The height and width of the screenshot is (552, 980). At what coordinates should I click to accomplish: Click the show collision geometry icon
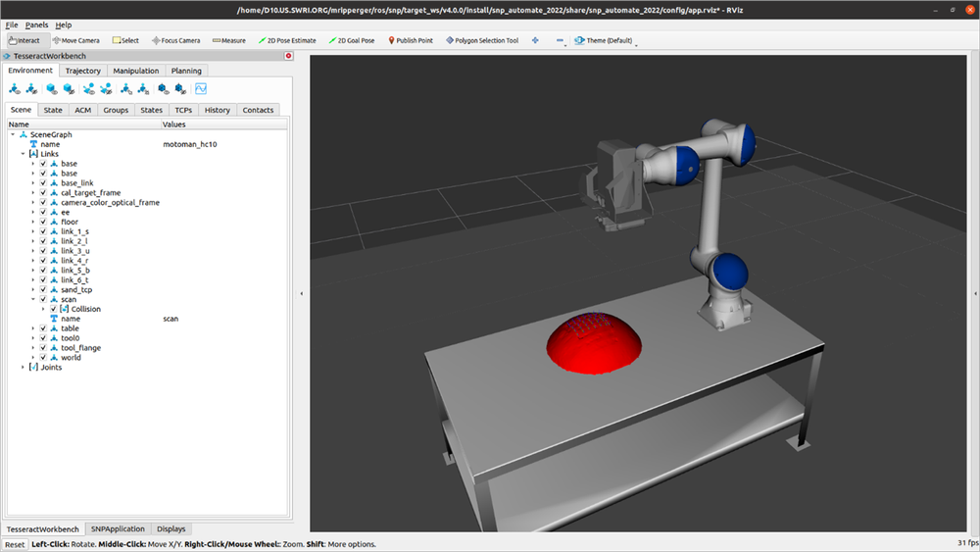point(89,89)
